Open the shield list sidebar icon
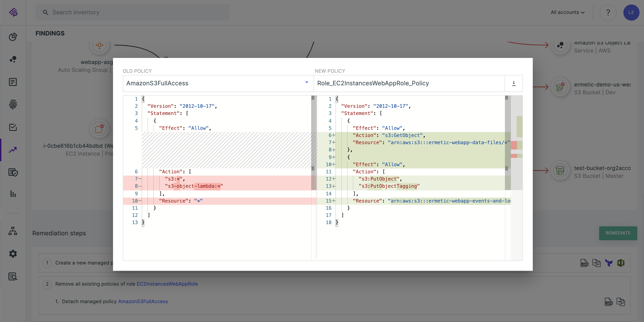The image size is (644, 322). 13,172
